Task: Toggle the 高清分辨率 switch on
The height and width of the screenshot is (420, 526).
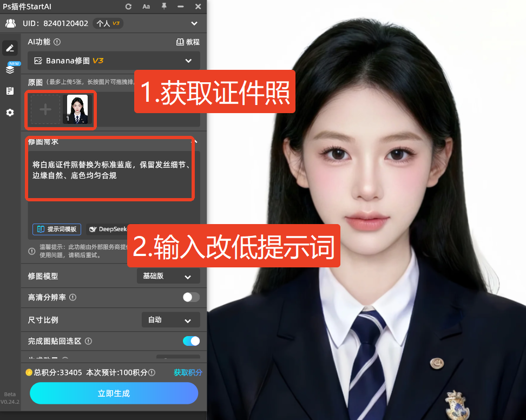Action: [x=191, y=297]
